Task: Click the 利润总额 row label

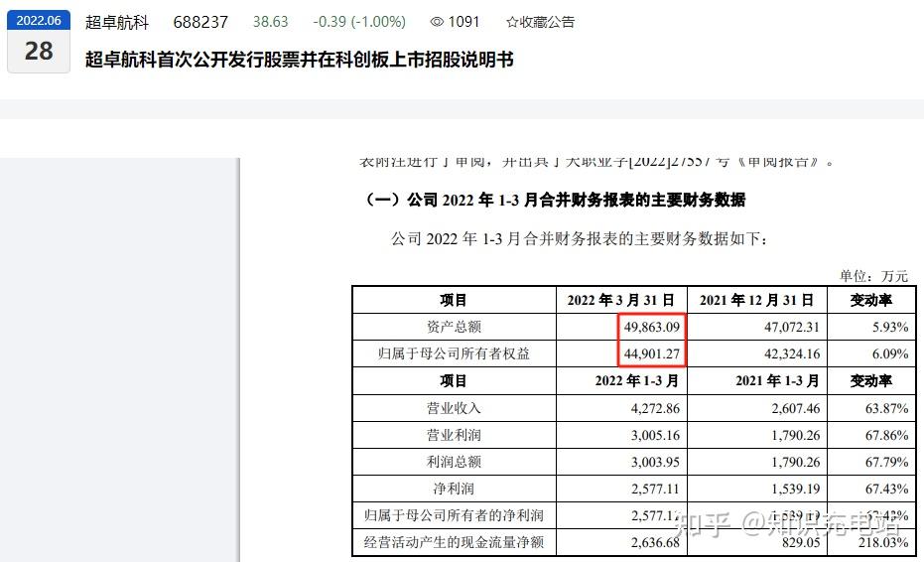Action: [x=454, y=462]
